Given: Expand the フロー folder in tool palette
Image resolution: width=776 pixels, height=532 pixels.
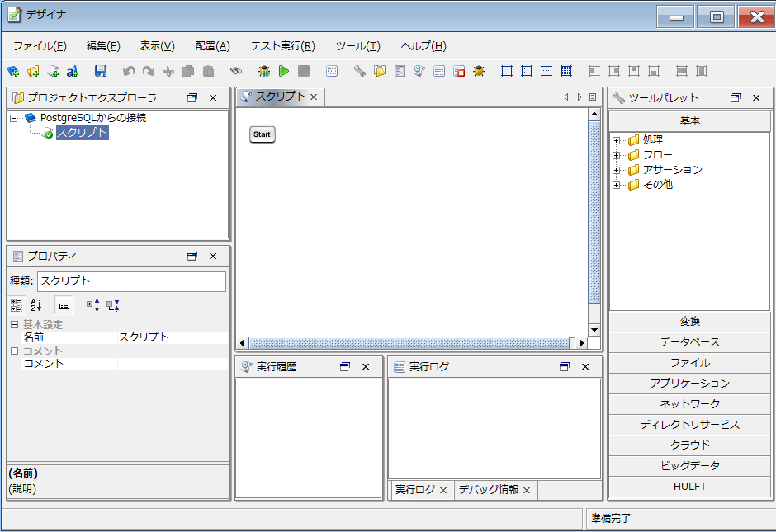Looking at the screenshot, I should pos(616,155).
